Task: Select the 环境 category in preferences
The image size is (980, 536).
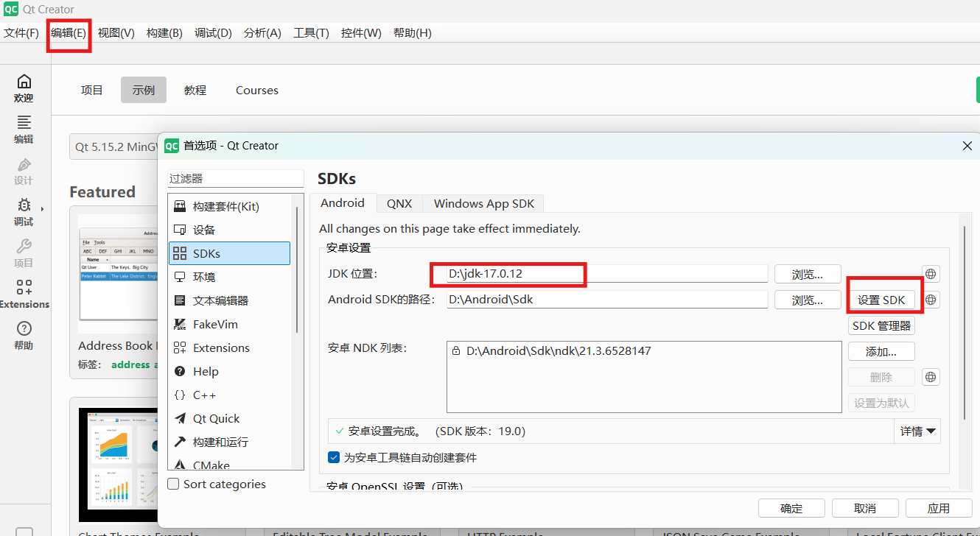Action: (229, 277)
